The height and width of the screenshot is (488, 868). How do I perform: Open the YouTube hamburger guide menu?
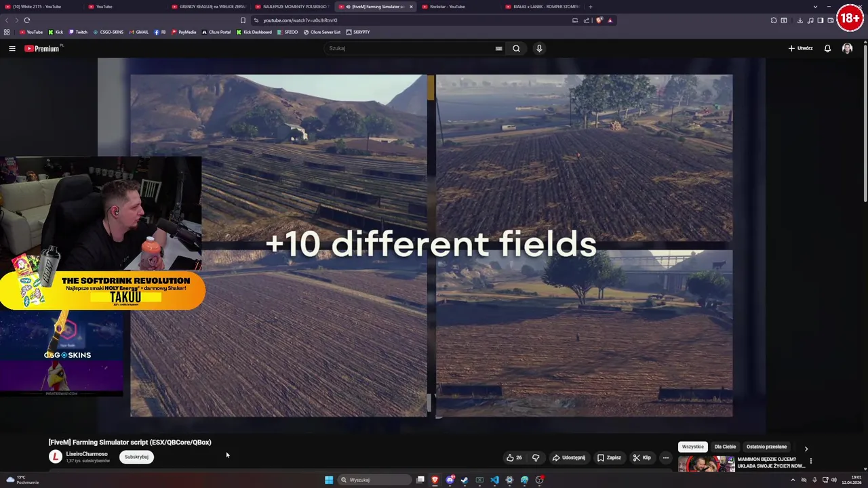pos(12,48)
